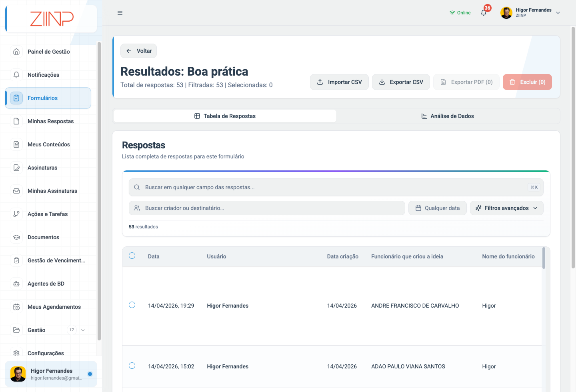The width and height of the screenshot is (576, 392).
Task: Click the Exportar PDF (0) button
Action: [x=466, y=82]
